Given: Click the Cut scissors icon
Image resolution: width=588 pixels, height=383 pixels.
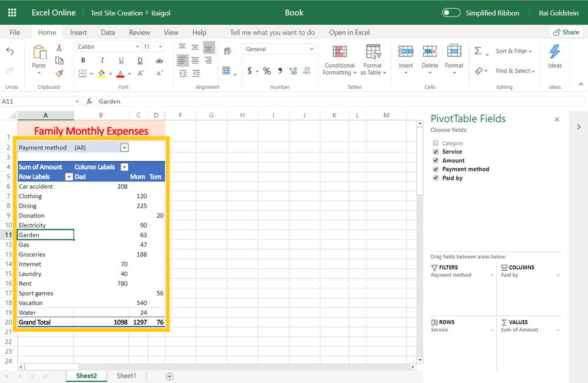Looking at the screenshot, I should pyautogui.click(x=59, y=48).
